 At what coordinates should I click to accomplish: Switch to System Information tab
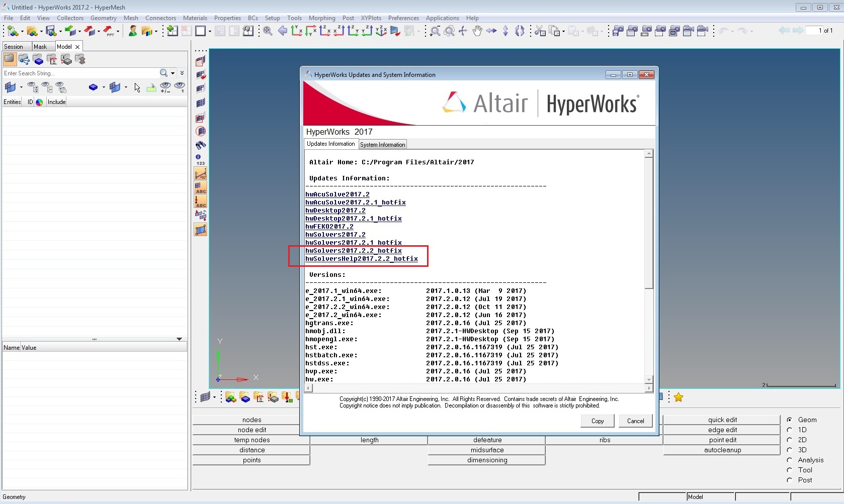coord(382,145)
